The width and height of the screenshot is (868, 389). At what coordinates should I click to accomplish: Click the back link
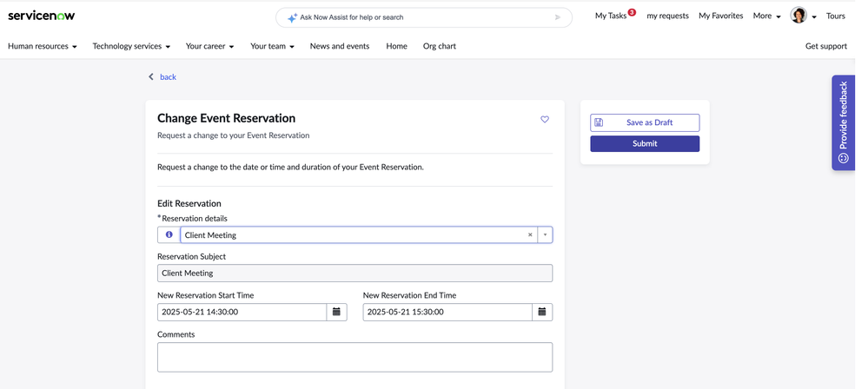[x=168, y=77]
